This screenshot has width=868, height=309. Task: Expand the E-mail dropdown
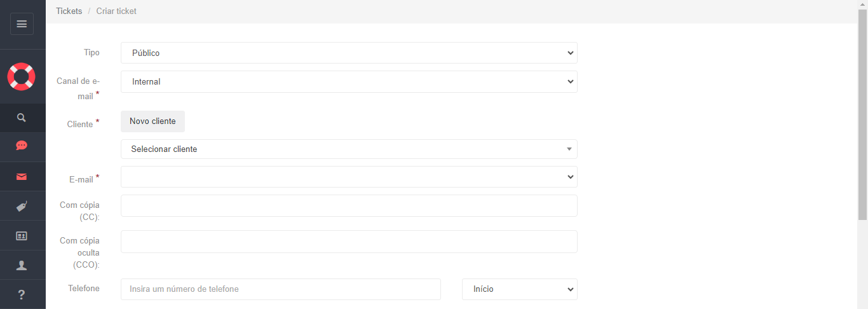pos(349,177)
